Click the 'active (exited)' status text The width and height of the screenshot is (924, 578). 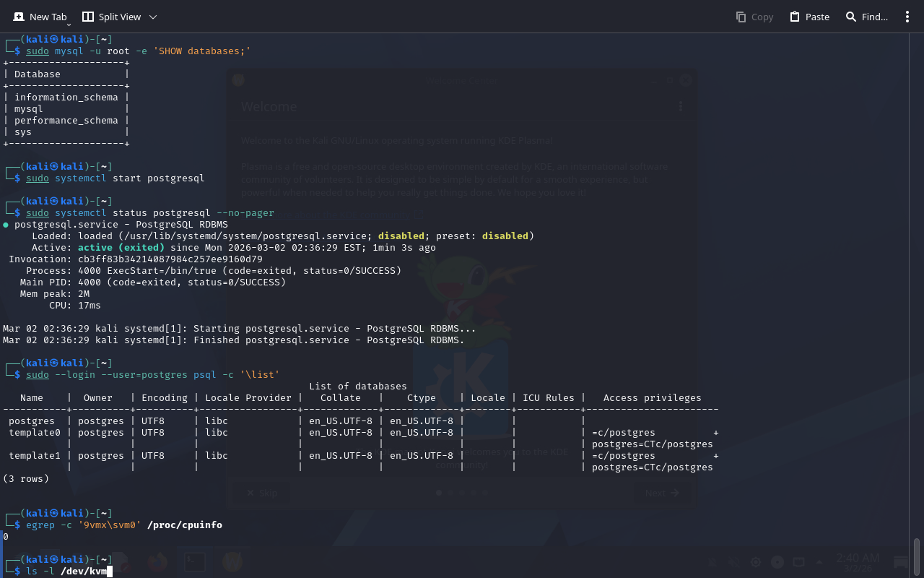point(121,248)
